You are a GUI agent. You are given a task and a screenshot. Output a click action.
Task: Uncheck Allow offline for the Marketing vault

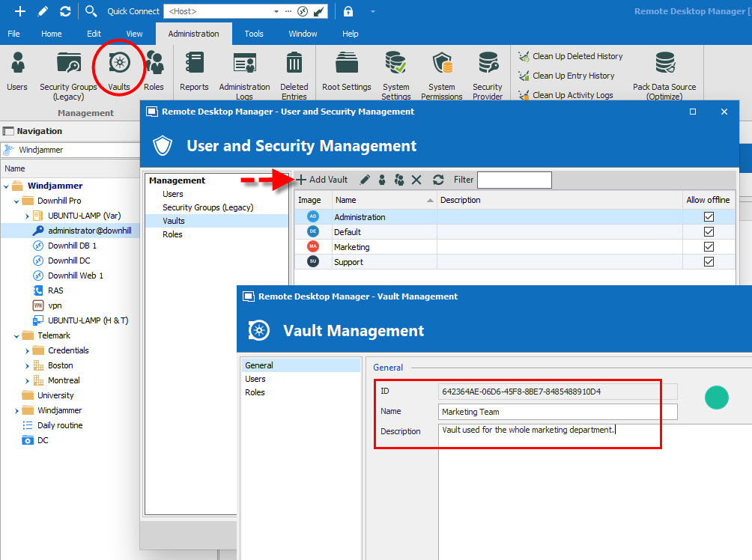pyautogui.click(x=709, y=246)
